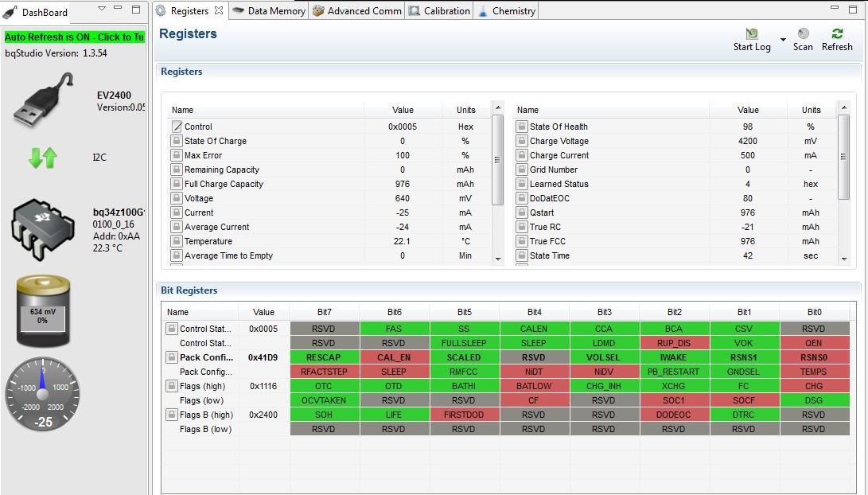Click lock icon next to Qstart row
Image resolution: width=868 pixels, height=495 pixels.
(x=521, y=212)
